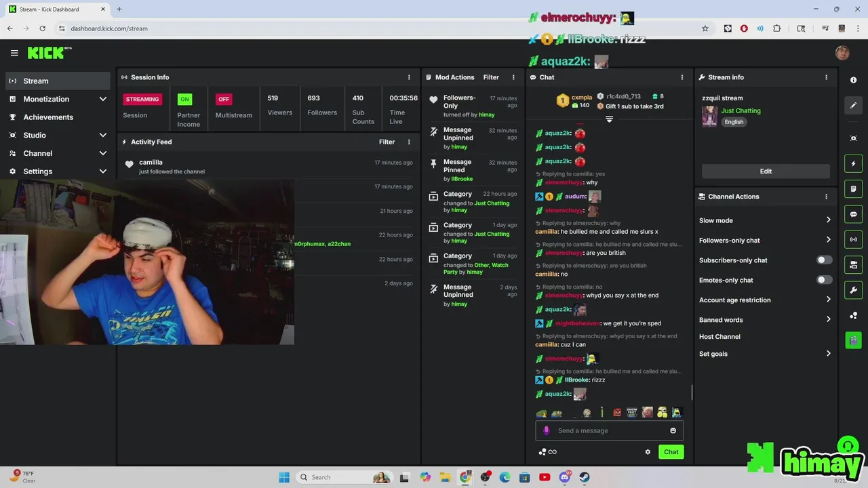This screenshot has height=488, width=868.
Task: Open a new browser tab
Action: pos(119,9)
